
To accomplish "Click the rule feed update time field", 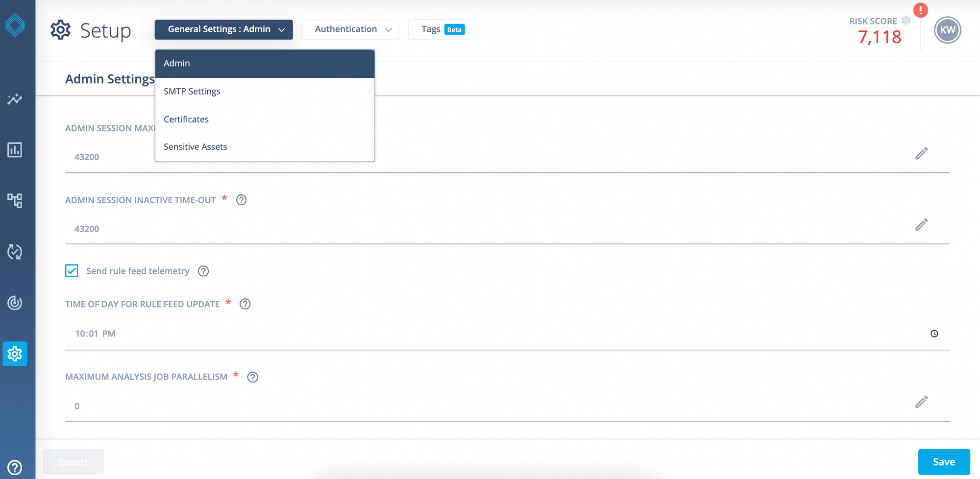I will coord(441,334).
